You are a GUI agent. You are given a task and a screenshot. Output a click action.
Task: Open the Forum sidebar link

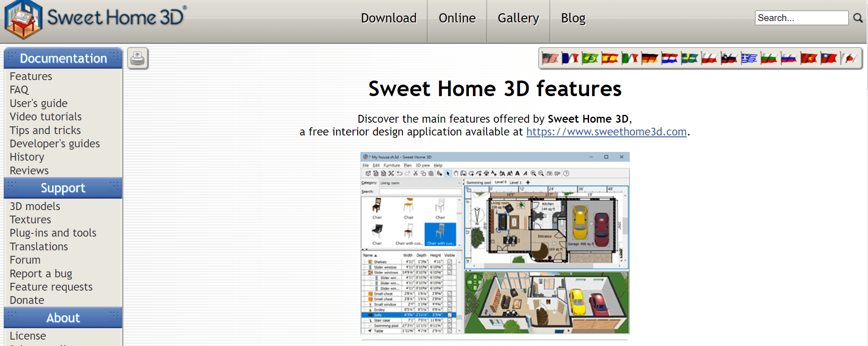[25, 260]
